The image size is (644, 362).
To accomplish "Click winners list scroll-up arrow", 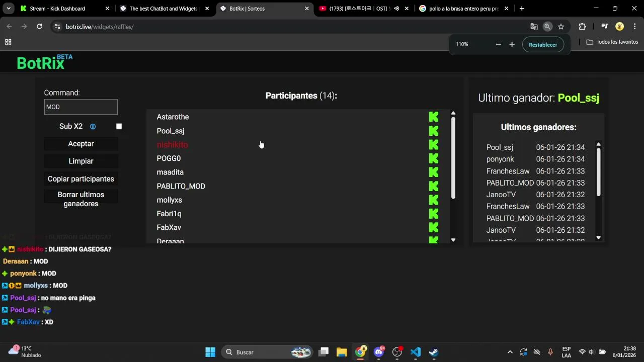I will click(x=598, y=145).
